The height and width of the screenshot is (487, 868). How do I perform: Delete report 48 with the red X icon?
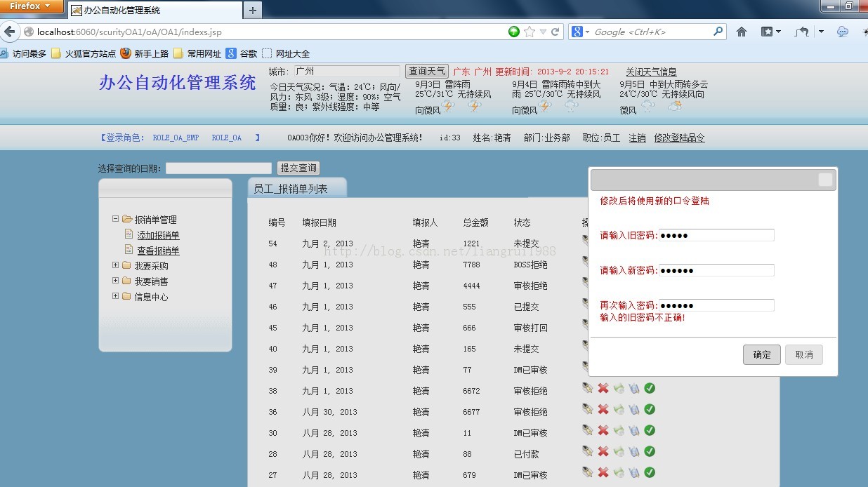[x=603, y=265]
